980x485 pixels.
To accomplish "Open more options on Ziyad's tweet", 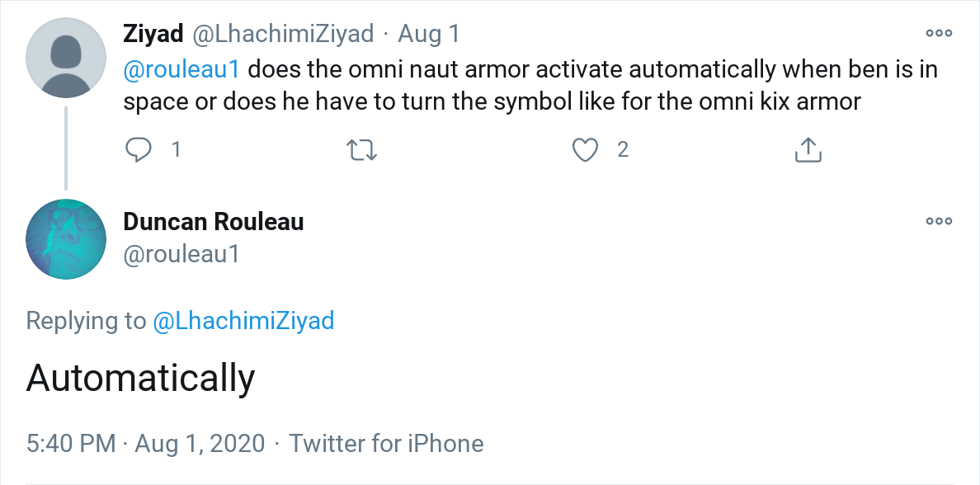I will pyautogui.click(x=939, y=34).
